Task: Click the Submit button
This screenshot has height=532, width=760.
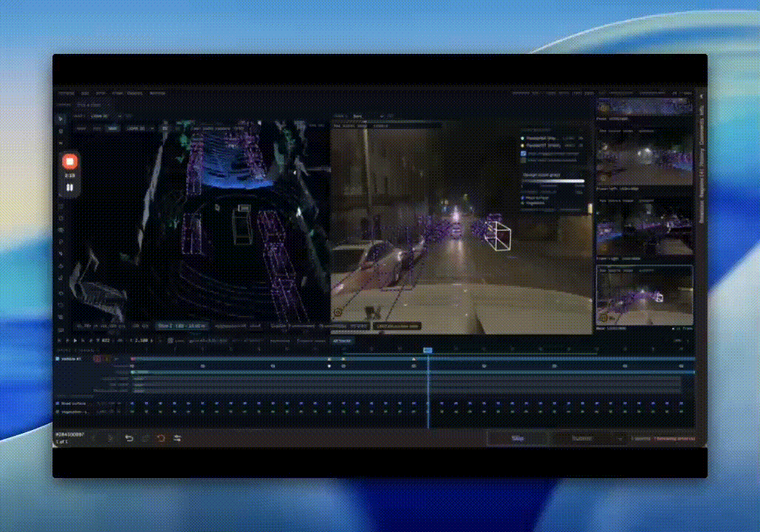Action: [x=582, y=438]
